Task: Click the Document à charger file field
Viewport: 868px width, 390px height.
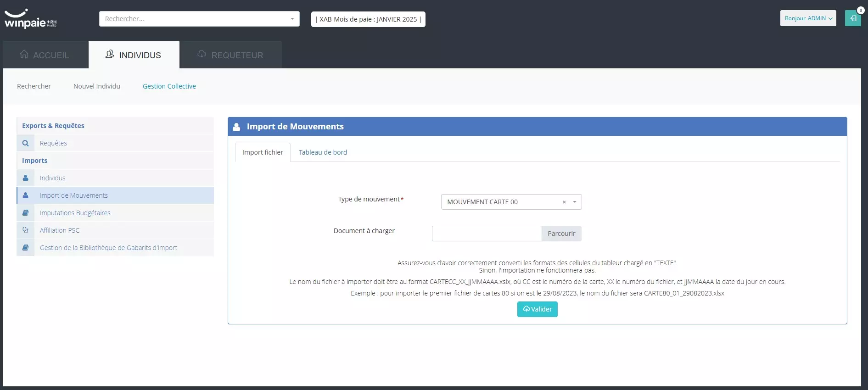Action: [x=487, y=234]
